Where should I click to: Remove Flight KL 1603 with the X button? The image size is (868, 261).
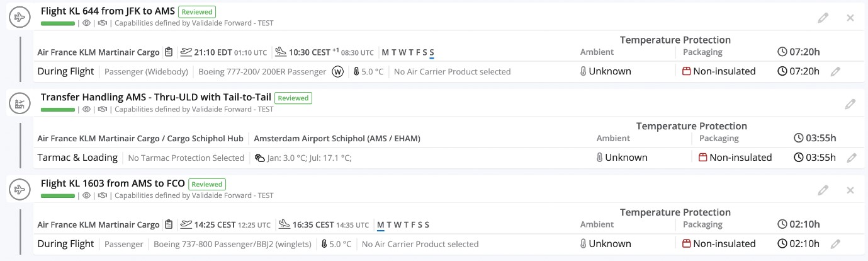click(x=850, y=190)
